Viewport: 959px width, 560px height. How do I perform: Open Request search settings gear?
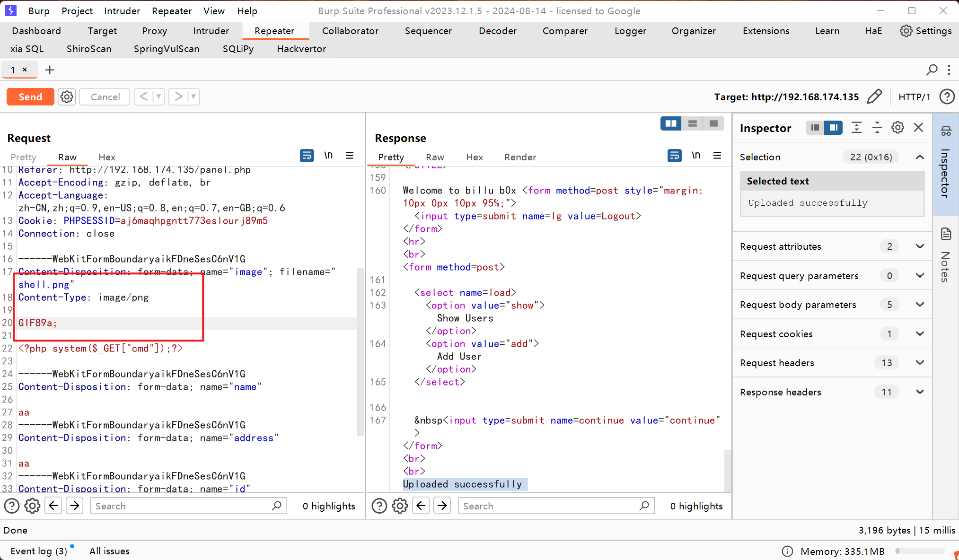click(x=32, y=506)
